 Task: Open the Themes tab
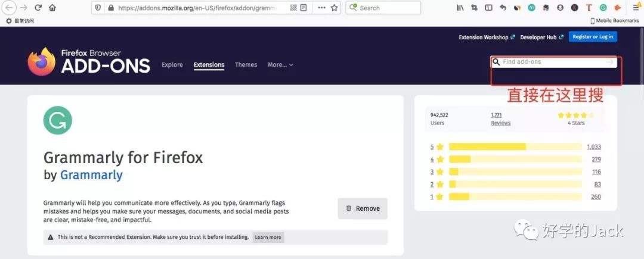point(246,65)
